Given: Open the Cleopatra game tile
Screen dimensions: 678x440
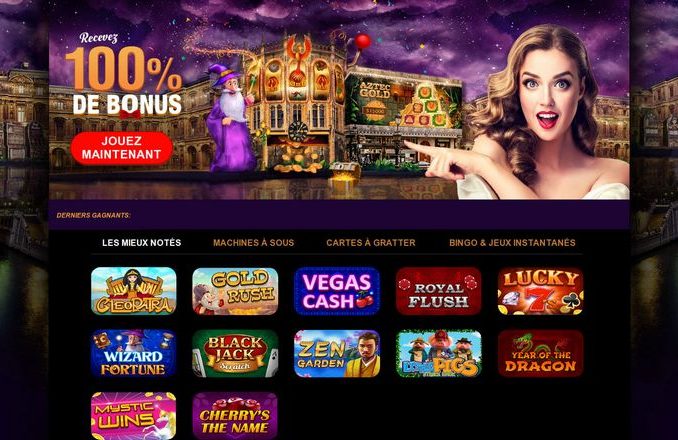Looking at the screenshot, I should 134,291.
